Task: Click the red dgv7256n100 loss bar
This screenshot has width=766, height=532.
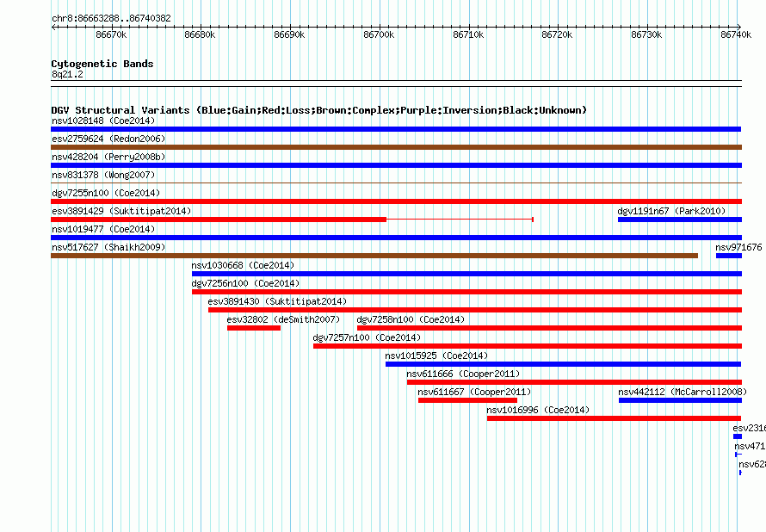Action: click(x=466, y=292)
